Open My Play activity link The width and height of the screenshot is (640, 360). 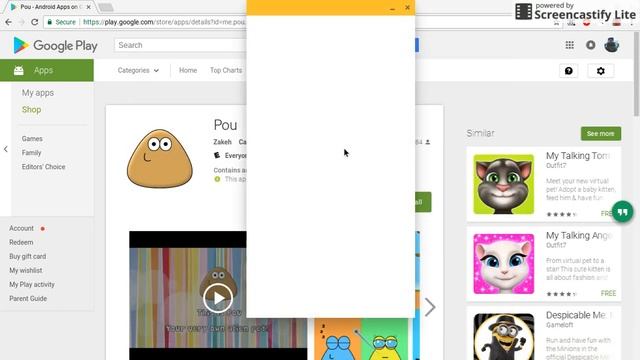32,284
